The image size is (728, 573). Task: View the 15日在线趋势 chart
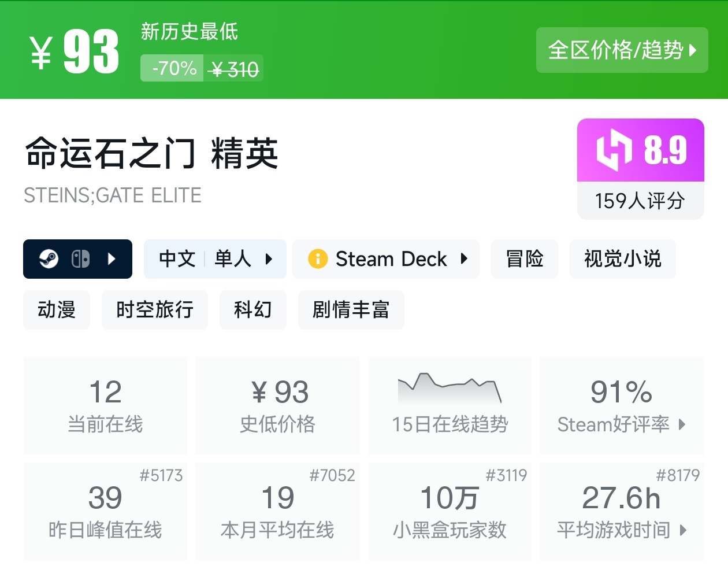click(450, 389)
